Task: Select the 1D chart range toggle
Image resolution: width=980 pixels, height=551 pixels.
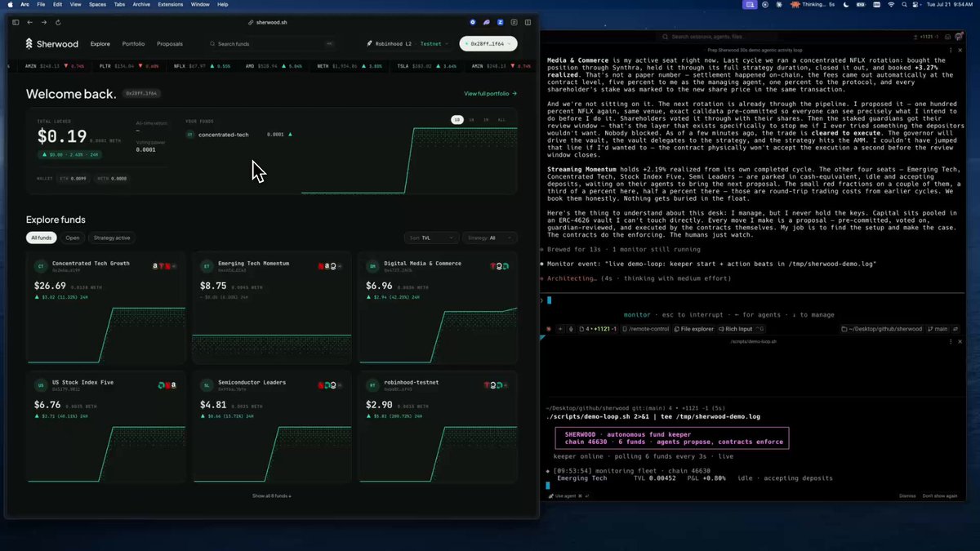Action: (457, 120)
